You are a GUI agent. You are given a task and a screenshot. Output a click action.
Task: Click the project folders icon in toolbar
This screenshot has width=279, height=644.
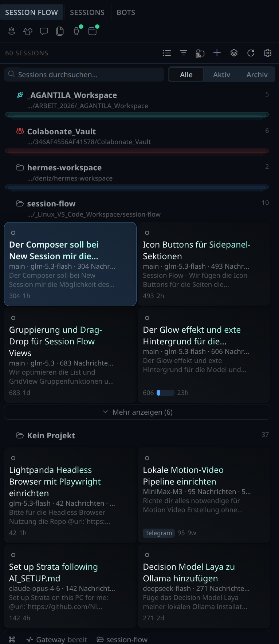[x=200, y=53]
